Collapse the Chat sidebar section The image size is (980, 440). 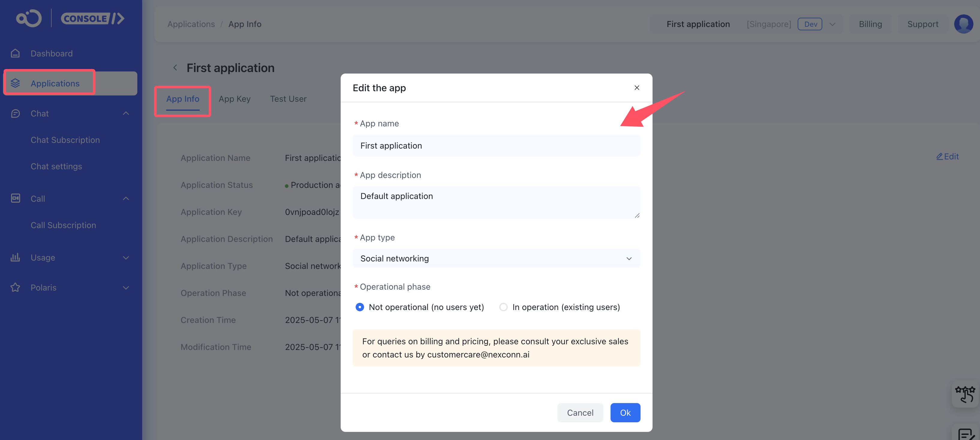[126, 113]
